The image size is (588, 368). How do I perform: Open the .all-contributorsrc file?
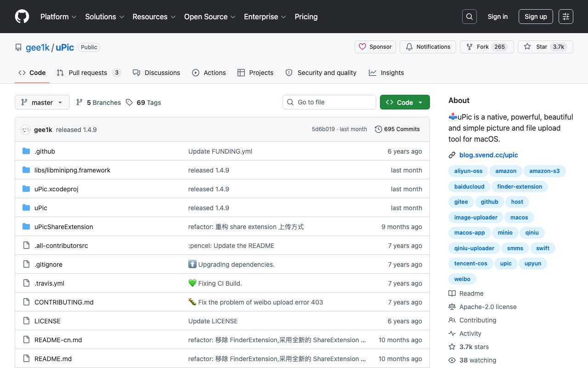pos(61,246)
